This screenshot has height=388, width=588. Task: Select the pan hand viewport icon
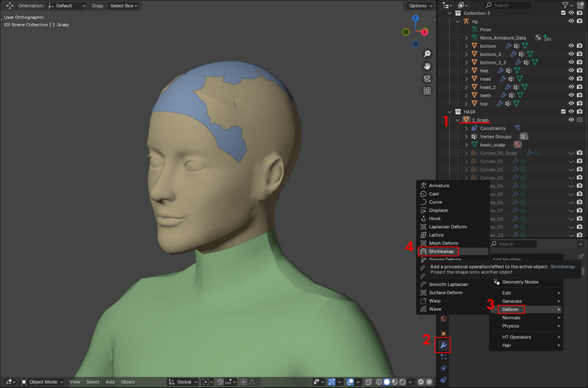pos(427,67)
